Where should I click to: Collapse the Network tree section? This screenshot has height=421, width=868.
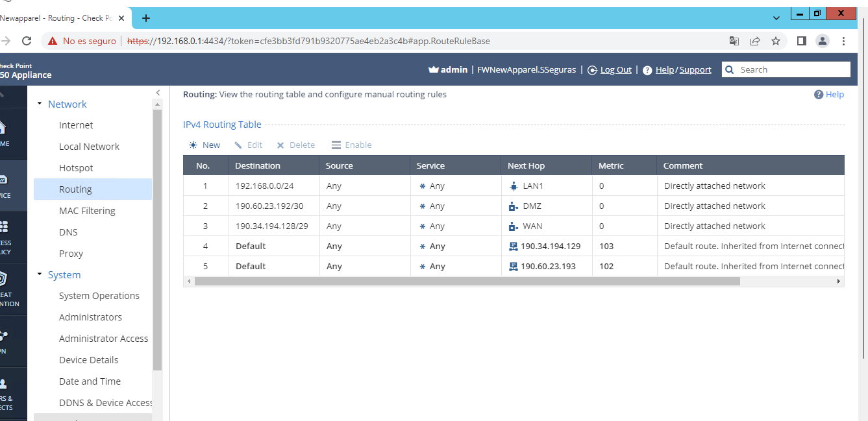pos(40,104)
